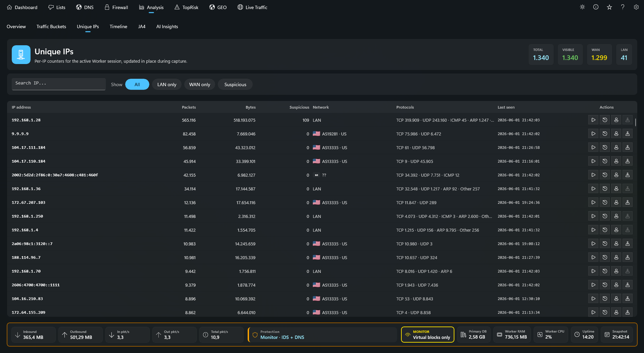644x353 pixels.
Task: Open history clock icon for 192.168.1.4
Action: (x=605, y=230)
